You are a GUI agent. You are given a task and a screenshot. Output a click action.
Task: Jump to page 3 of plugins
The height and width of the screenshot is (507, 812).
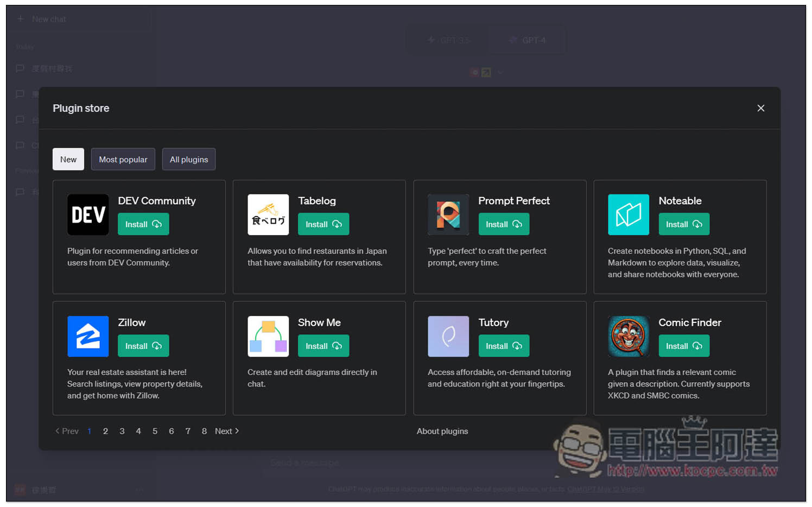coord(122,432)
